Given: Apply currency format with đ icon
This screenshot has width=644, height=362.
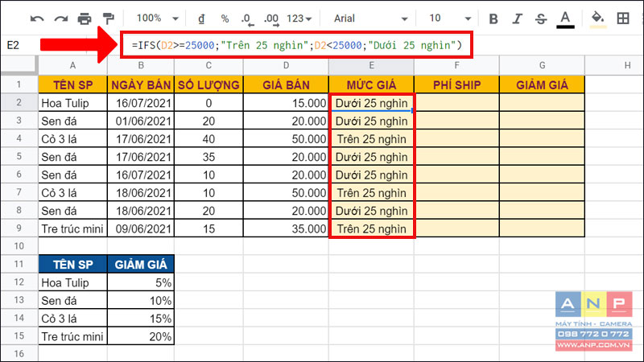Looking at the screenshot, I should pos(201,19).
